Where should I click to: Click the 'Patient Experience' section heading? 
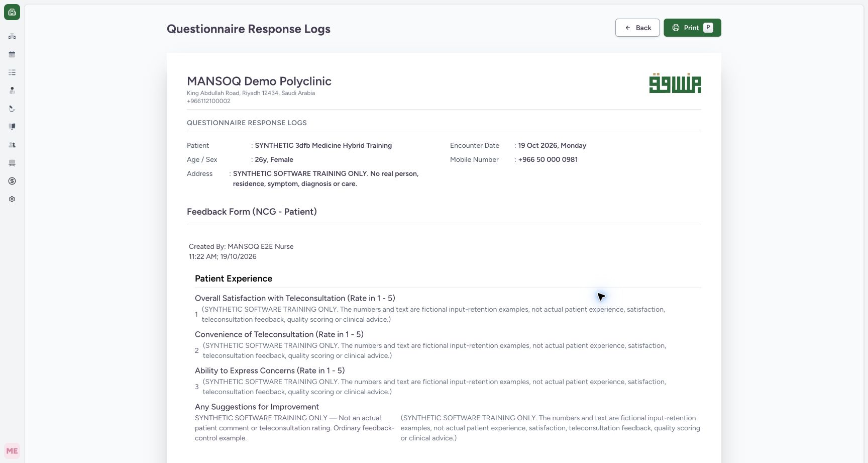[x=234, y=279]
